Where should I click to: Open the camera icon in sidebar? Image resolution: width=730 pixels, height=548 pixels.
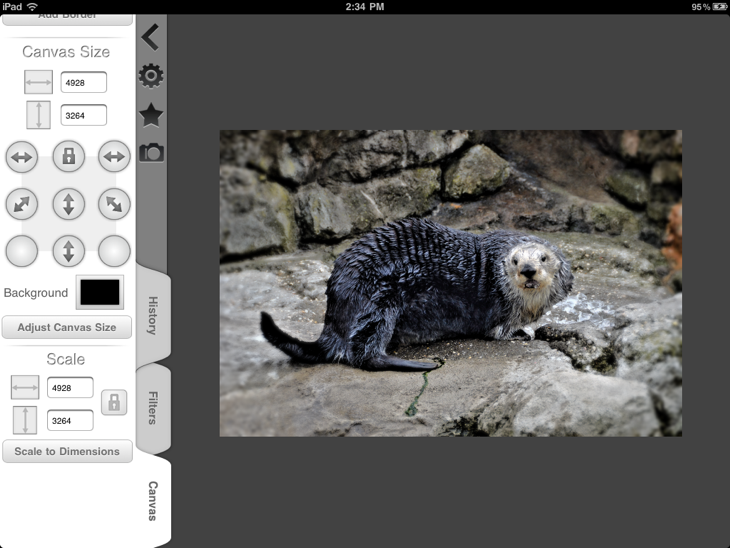(151, 152)
